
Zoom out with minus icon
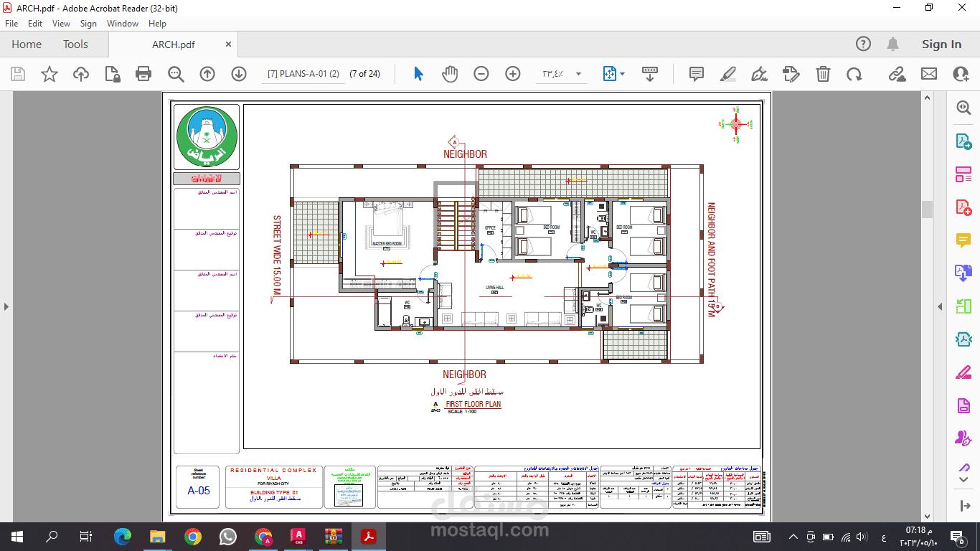481,74
